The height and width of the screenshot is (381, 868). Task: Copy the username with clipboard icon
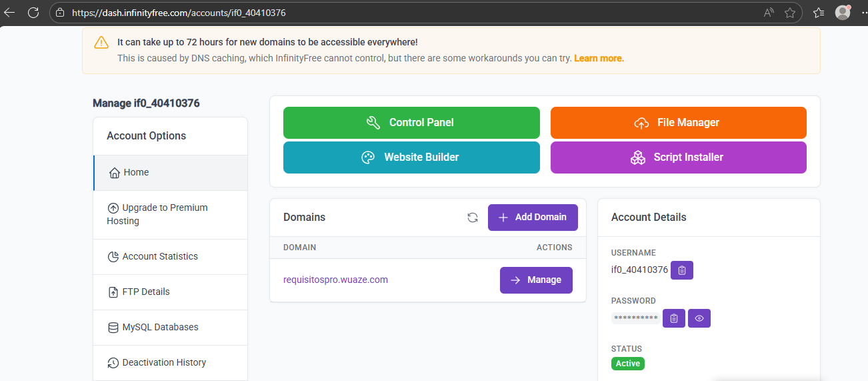[x=681, y=270]
